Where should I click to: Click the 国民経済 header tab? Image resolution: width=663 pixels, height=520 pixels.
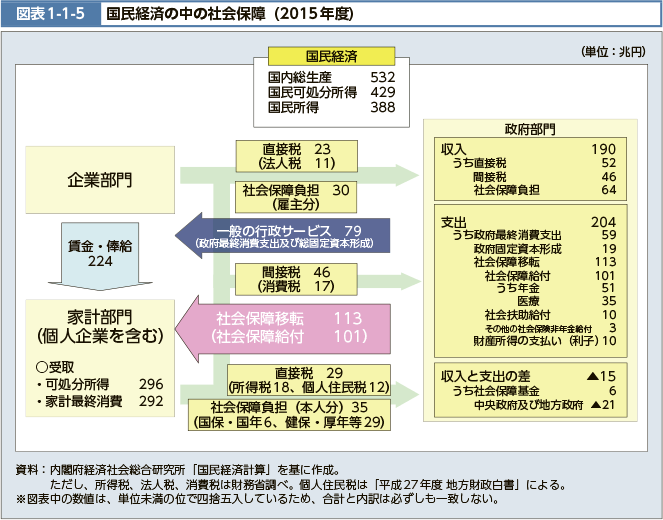pos(332,54)
